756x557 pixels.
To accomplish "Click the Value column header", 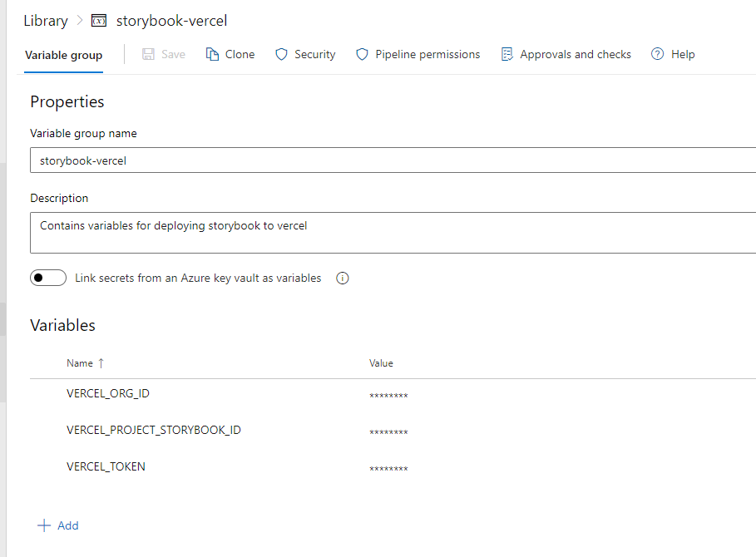I will pos(381,363).
